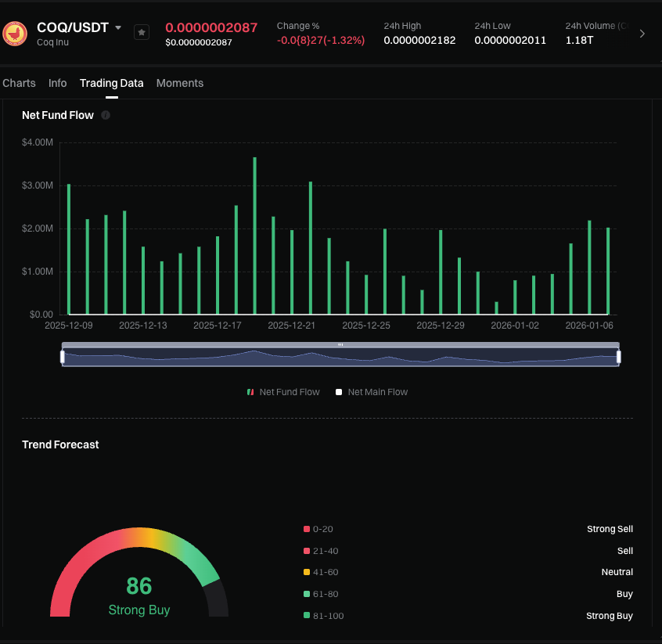Select the green 61-80 Buy marker
The image size is (662, 644).
(307, 594)
